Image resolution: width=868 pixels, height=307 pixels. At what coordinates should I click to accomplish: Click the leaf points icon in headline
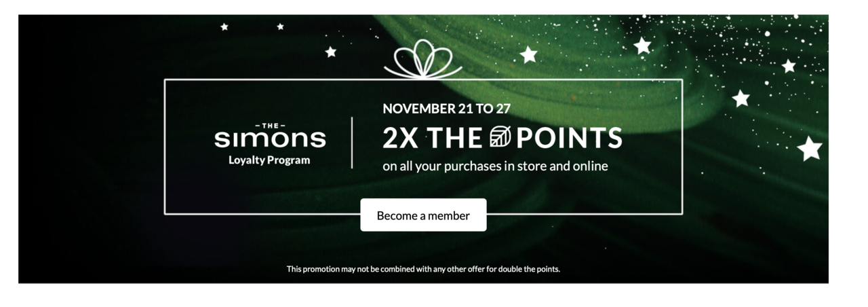(x=499, y=137)
